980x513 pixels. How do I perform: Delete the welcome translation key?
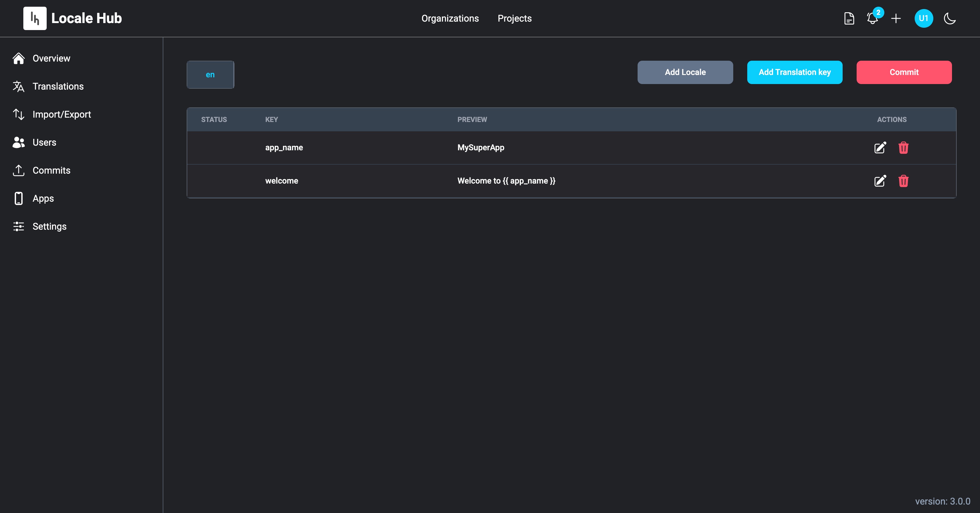904,181
